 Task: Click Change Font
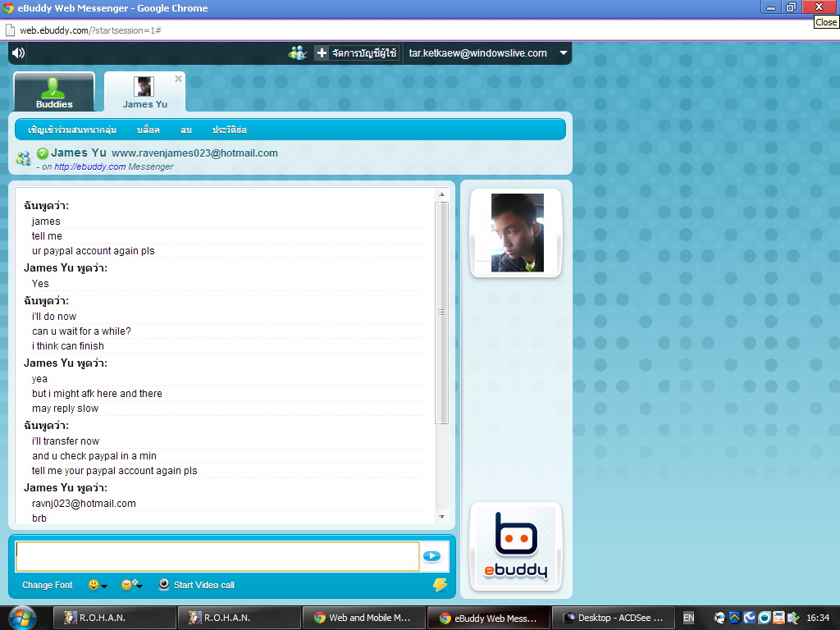[x=47, y=585]
